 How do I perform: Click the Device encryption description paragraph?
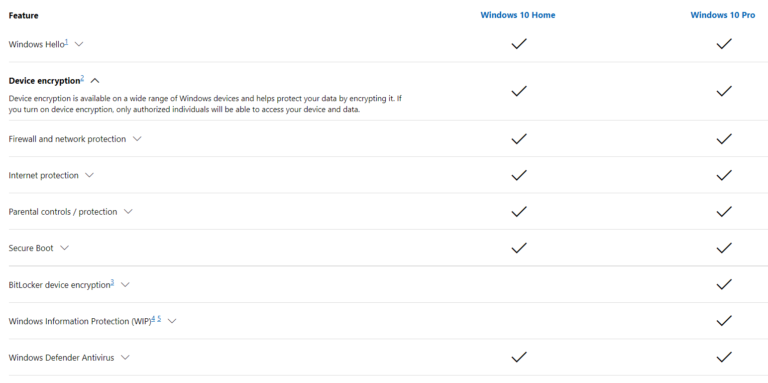[205, 104]
